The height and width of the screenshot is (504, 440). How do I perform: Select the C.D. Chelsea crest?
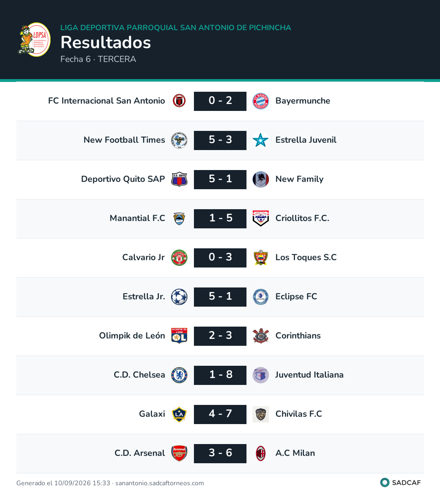pos(179,375)
